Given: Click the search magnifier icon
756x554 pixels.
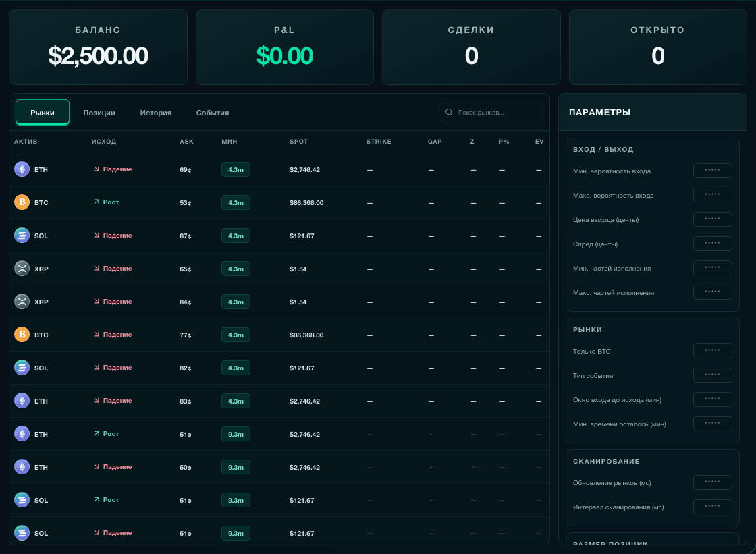Looking at the screenshot, I should (x=449, y=112).
